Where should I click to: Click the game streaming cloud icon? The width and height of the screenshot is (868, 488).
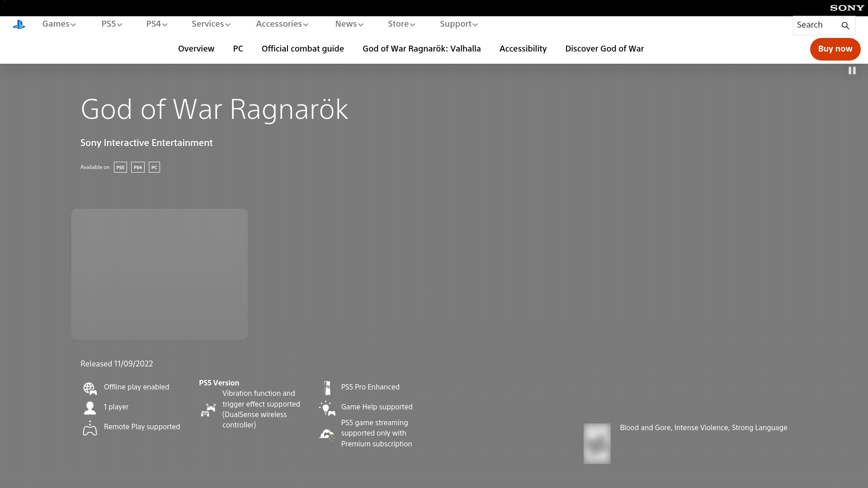(x=327, y=435)
